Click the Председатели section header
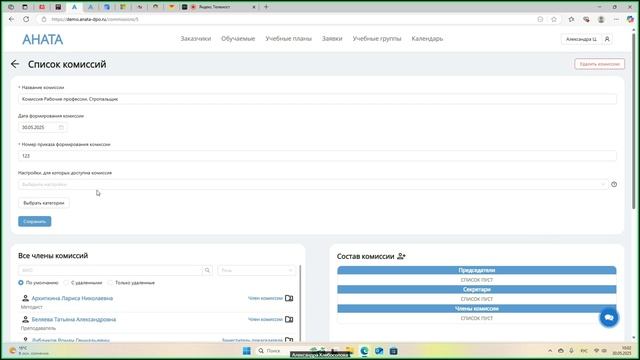Image resolution: width=640 pixels, height=360 pixels. (x=476, y=270)
